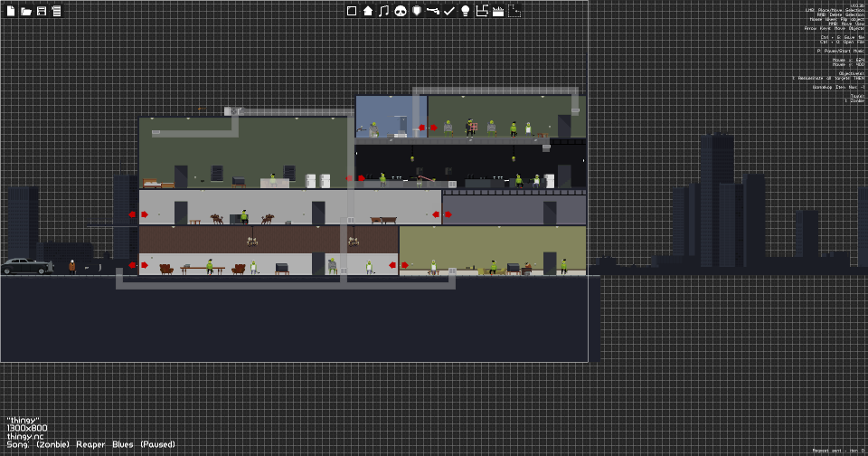Choose the light bulb lighting tool

[466, 11]
